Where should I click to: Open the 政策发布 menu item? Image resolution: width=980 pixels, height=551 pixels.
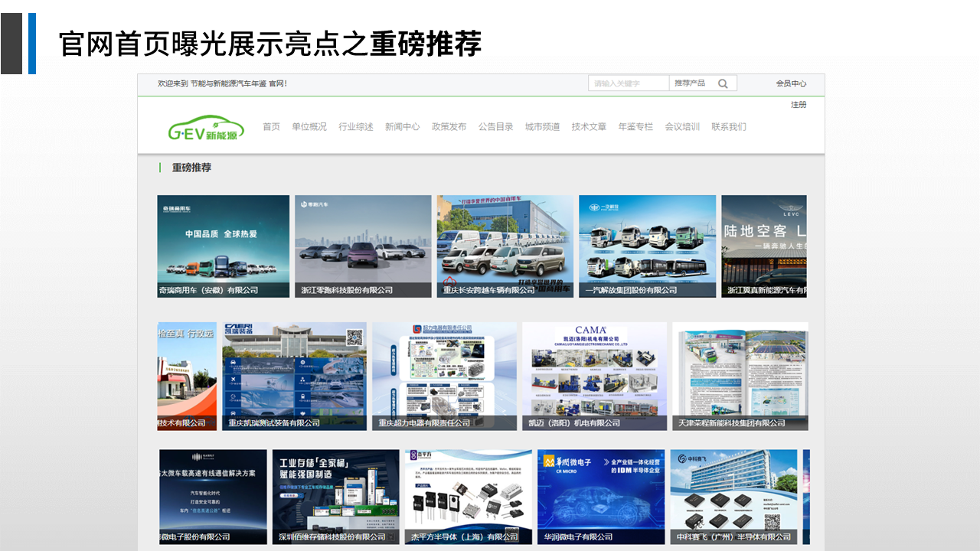pos(449,127)
